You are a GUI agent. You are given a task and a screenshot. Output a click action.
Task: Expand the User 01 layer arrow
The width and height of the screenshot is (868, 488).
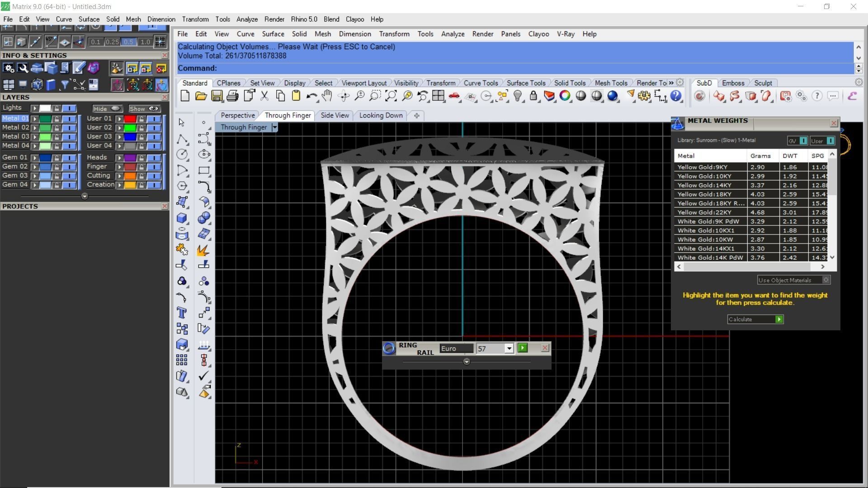119,119
